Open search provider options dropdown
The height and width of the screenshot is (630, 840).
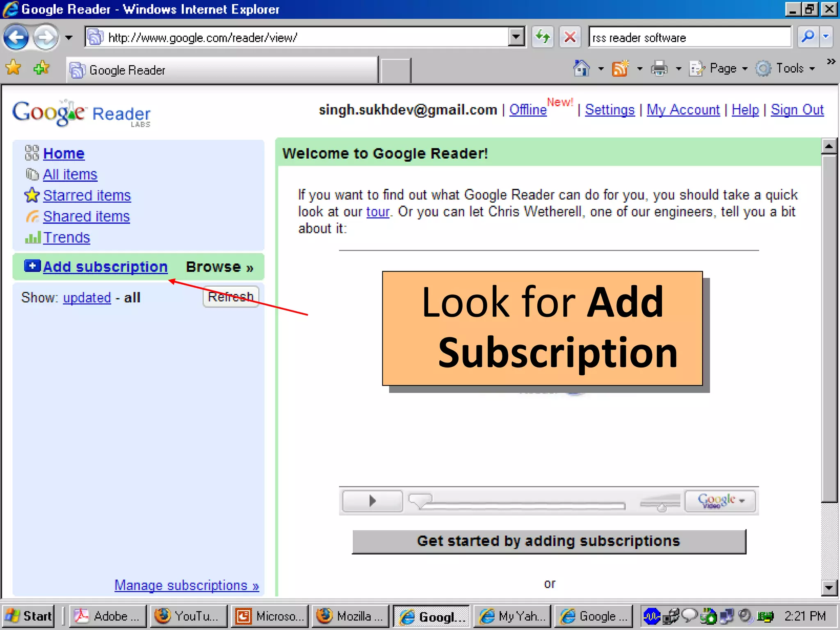pos(826,37)
